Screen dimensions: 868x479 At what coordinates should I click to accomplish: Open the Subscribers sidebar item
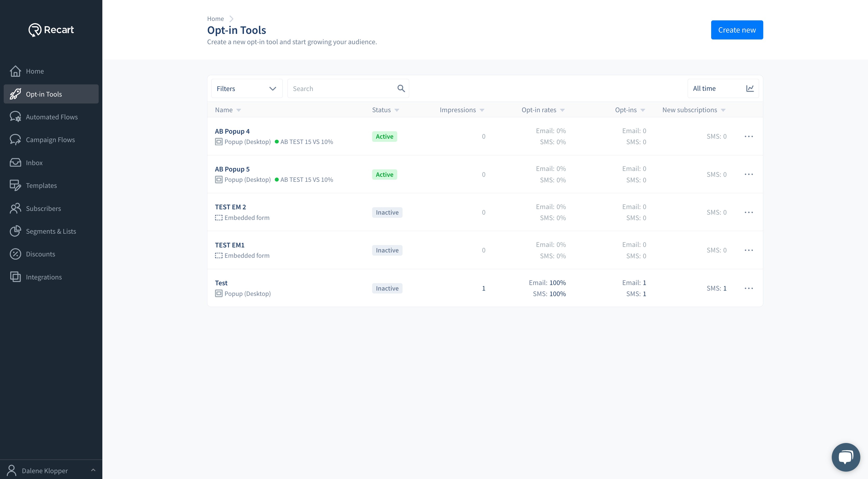(43, 208)
